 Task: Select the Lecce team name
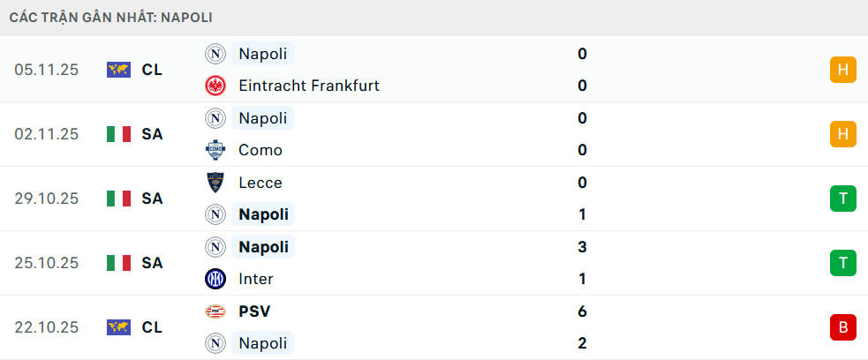coord(260,183)
